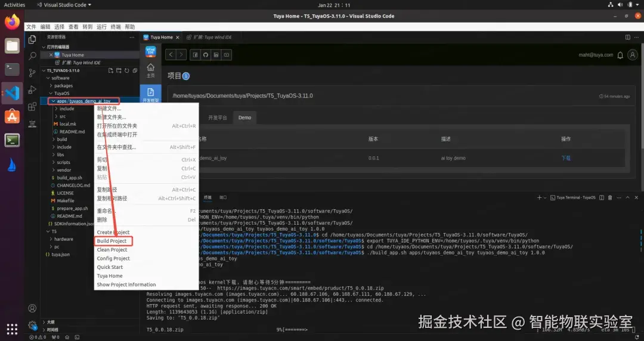Click the Facebook icon in the Tuya Home toolbar
Image resolution: width=644 pixels, height=341 pixels.
point(196,55)
